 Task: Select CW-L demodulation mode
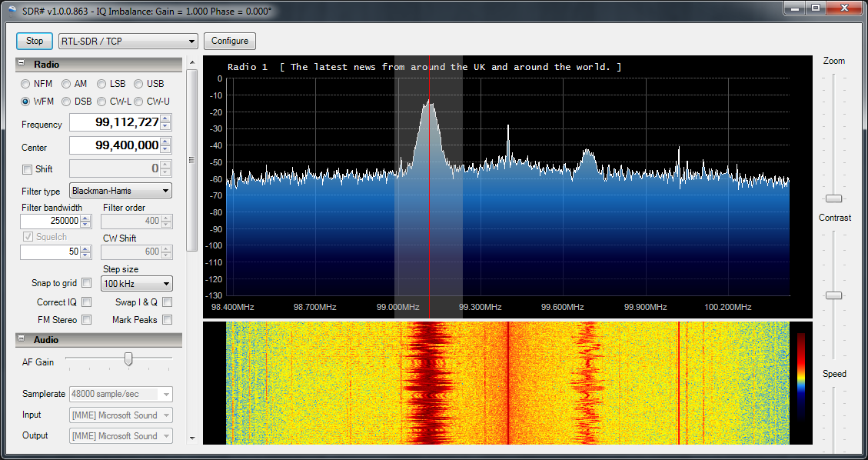point(114,102)
